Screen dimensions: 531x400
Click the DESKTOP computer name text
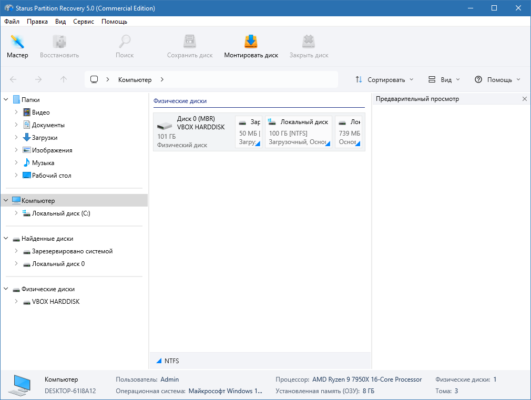tap(70, 391)
